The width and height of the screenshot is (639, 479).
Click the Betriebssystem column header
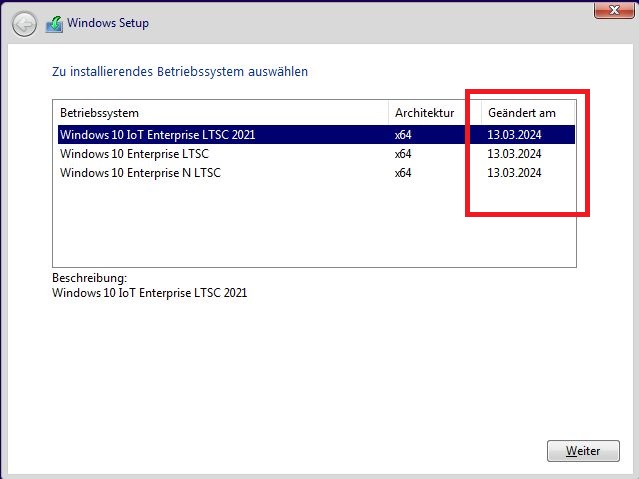pos(221,113)
